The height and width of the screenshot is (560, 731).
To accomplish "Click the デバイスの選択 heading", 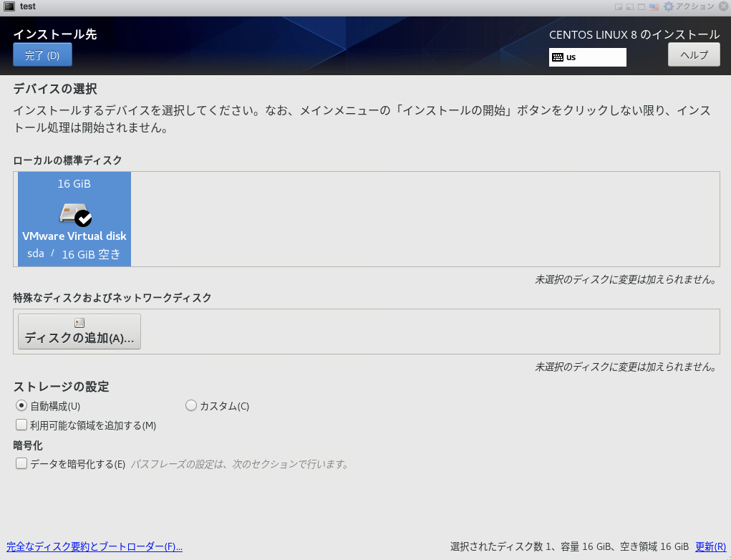I will [55, 89].
